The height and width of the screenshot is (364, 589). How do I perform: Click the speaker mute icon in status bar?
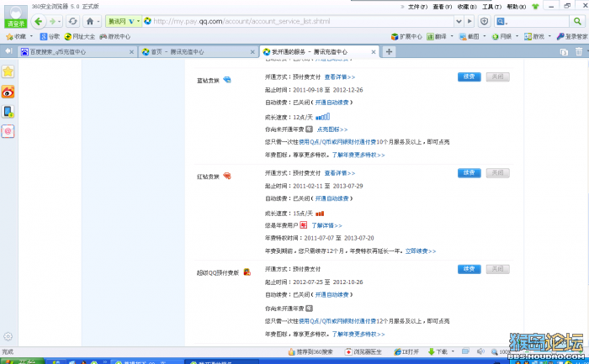(x=480, y=351)
